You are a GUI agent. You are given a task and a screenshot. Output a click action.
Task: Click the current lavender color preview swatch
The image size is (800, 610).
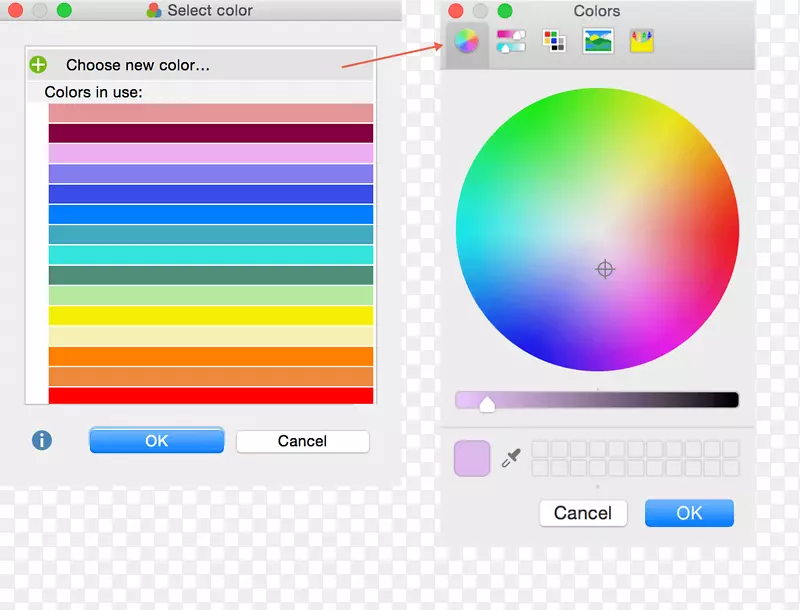point(472,459)
